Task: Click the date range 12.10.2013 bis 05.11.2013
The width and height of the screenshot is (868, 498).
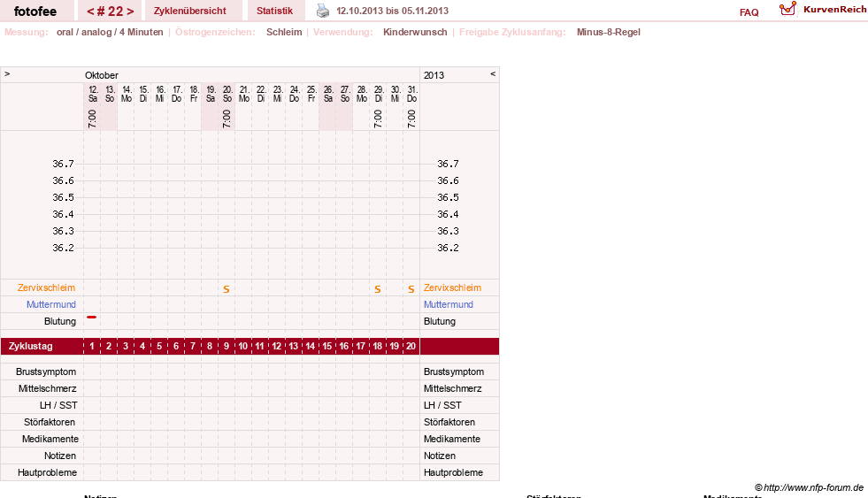Action: click(x=393, y=11)
